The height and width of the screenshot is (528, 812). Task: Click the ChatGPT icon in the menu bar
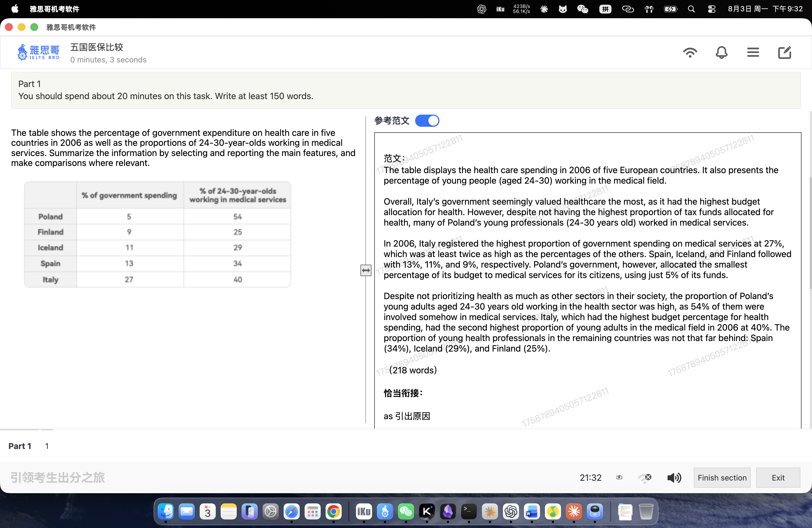(481, 9)
